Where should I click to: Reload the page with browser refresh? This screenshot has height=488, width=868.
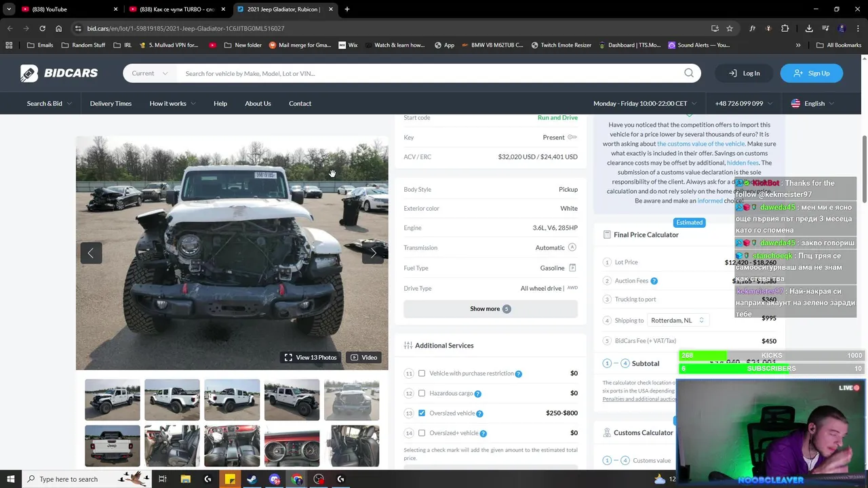point(42,28)
